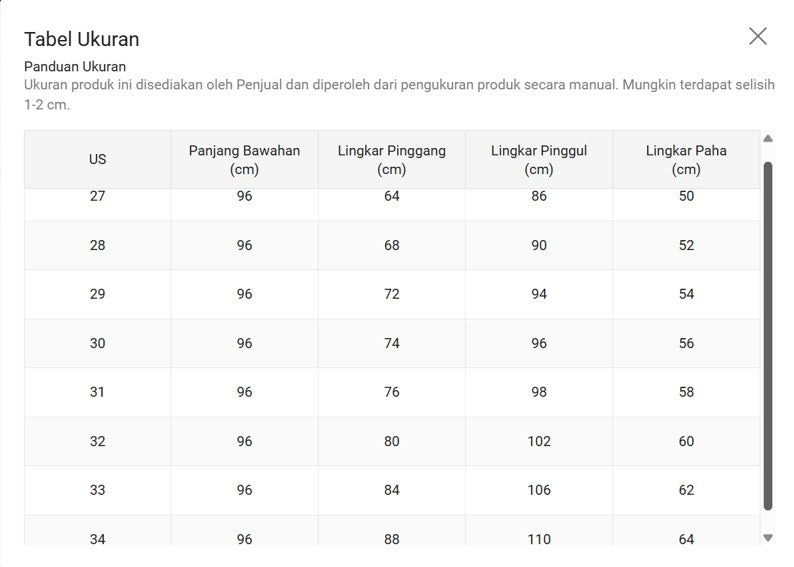Click the US column header
Viewport: 794px width, 567px height.
97,159
